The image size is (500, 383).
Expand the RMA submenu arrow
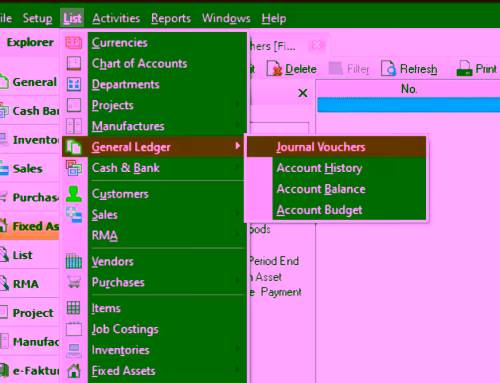click(x=238, y=234)
